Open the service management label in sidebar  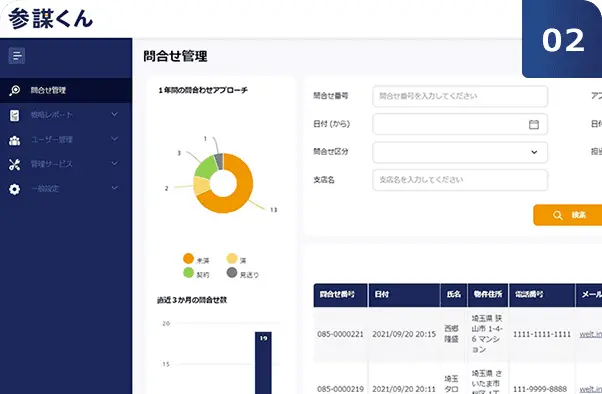click(51, 164)
